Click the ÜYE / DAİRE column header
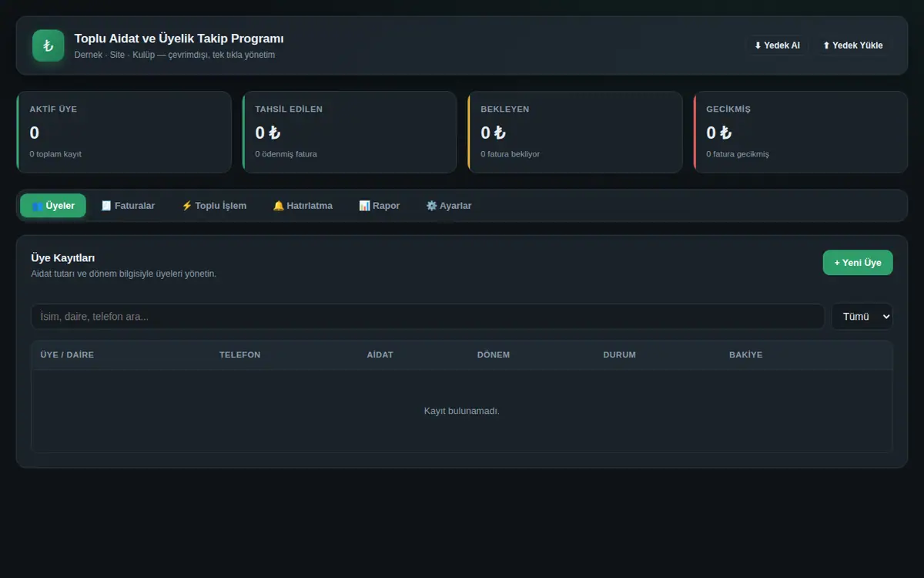924x578 pixels. tap(67, 355)
